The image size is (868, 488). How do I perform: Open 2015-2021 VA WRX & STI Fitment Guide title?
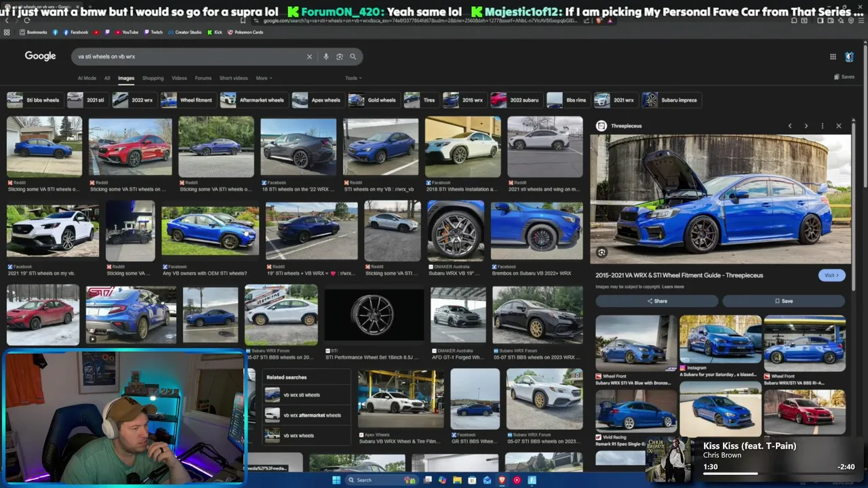tap(679, 275)
